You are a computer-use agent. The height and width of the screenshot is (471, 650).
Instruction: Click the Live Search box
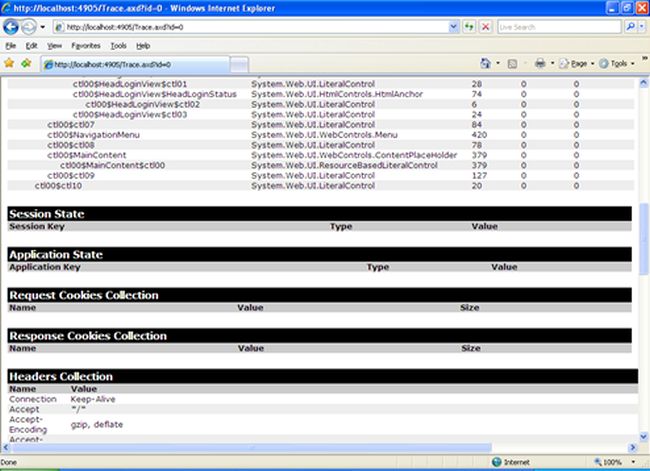(559, 27)
